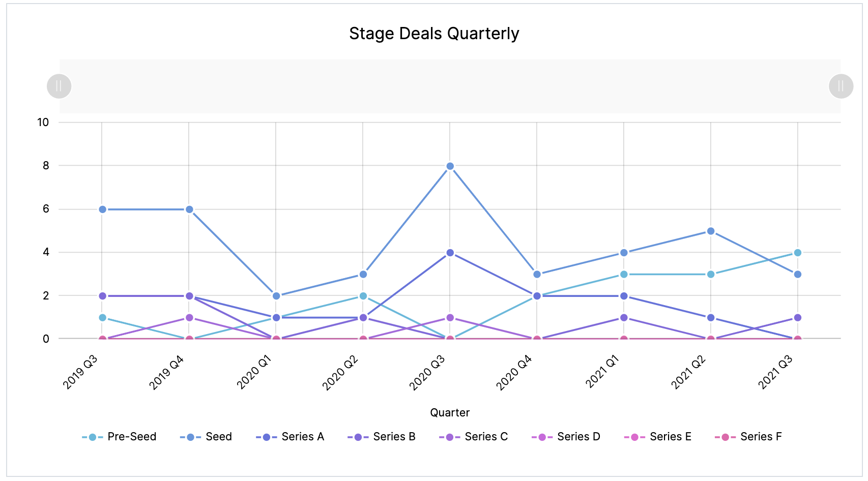The width and height of the screenshot is (868, 481).
Task: Hide Series C in the legend
Action: pyautogui.click(x=474, y=437)
